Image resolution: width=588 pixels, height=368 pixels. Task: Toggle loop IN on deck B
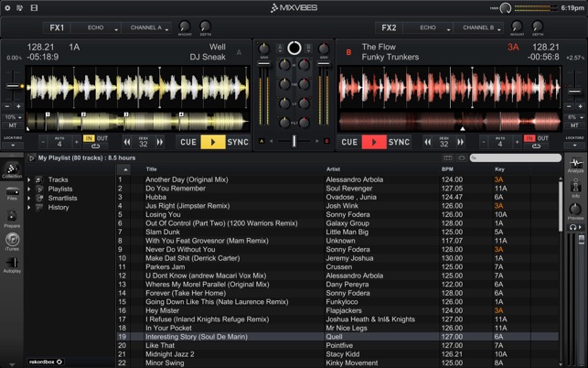(529, 138)
